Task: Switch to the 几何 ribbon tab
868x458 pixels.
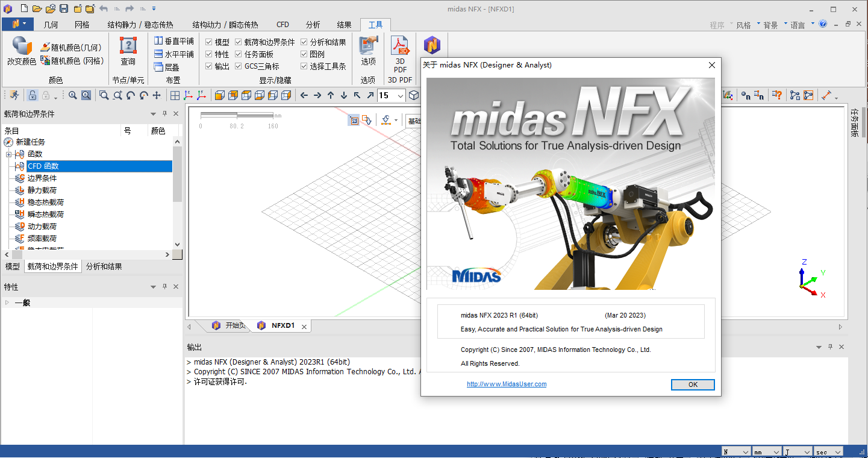Action: (x=51, y=25)
